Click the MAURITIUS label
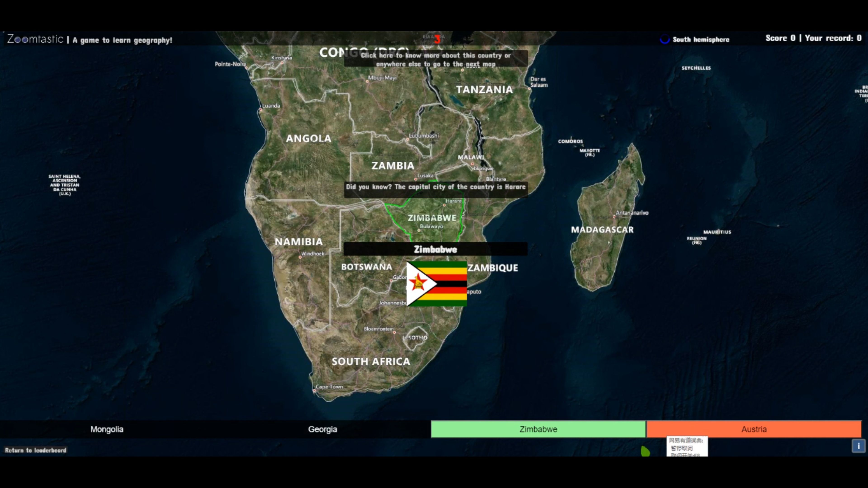 717,232
